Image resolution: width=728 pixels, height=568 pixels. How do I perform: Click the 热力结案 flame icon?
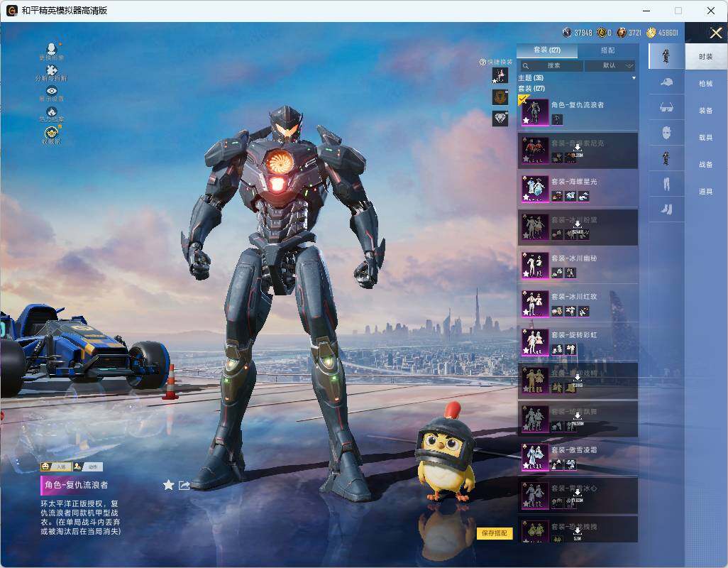[x=52, y=111]
